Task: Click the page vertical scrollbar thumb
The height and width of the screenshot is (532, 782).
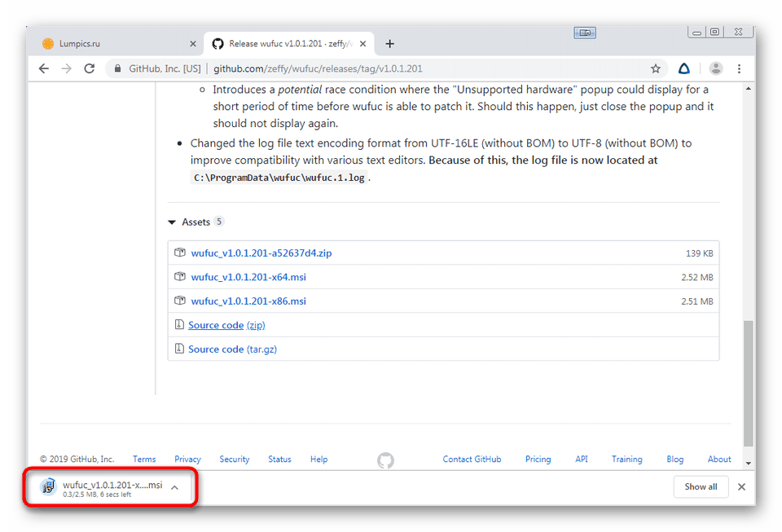Action: (748, 384)
